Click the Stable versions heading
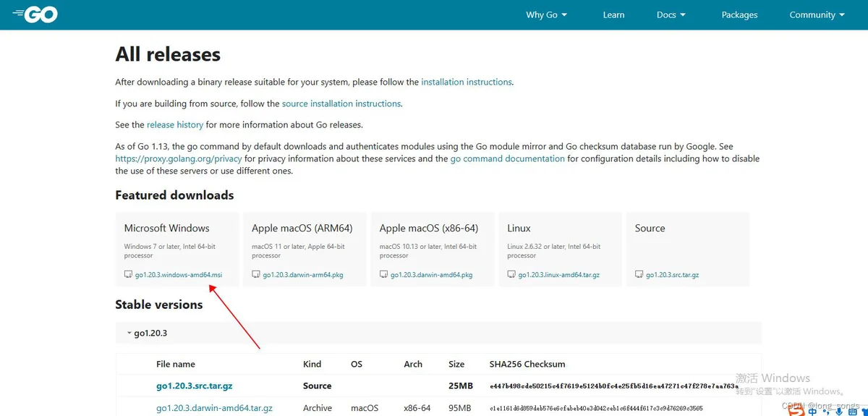 tap(159, 305)
